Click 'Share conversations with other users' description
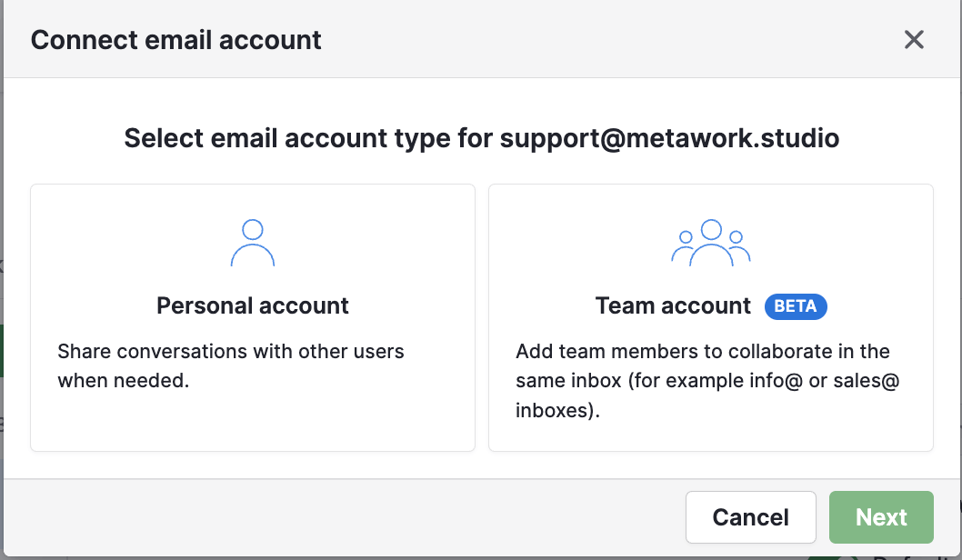The image size is (962, 560). tap(231, 351)
